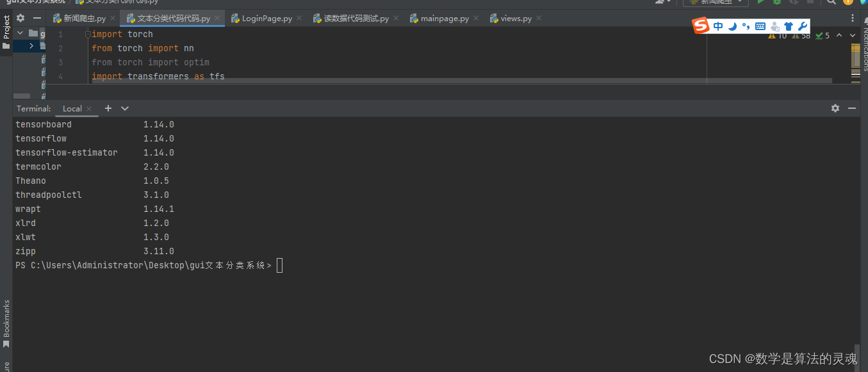
Task: Click line number 3 gutter
Action: point(60,63)
